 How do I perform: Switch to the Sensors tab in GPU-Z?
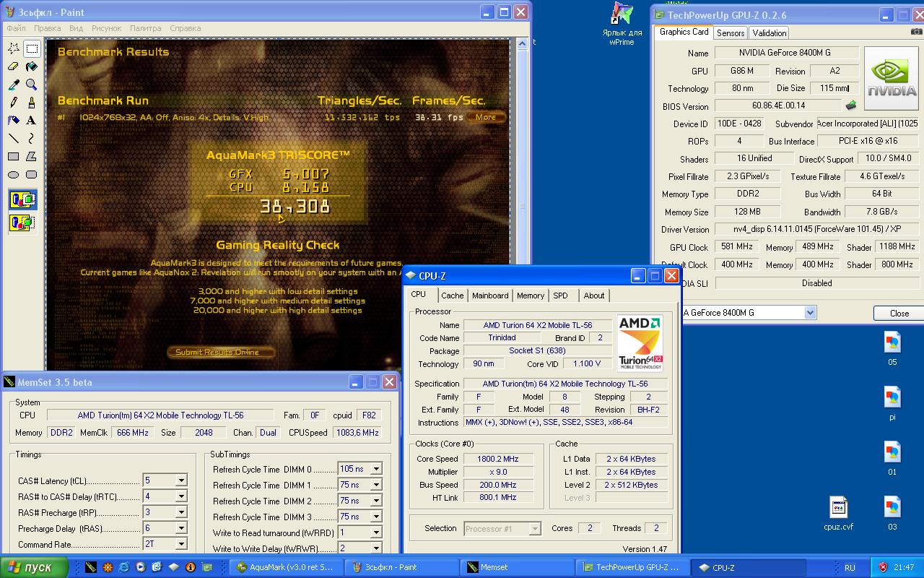[731, 33]
